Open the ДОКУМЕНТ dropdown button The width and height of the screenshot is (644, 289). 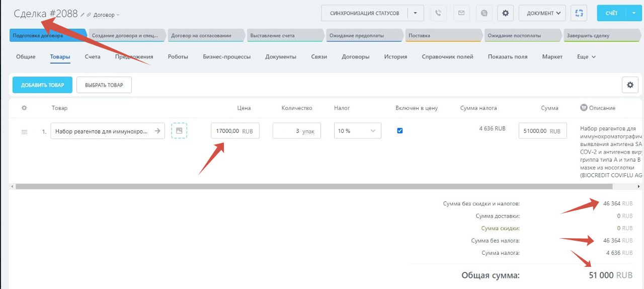tap(542, 13)
